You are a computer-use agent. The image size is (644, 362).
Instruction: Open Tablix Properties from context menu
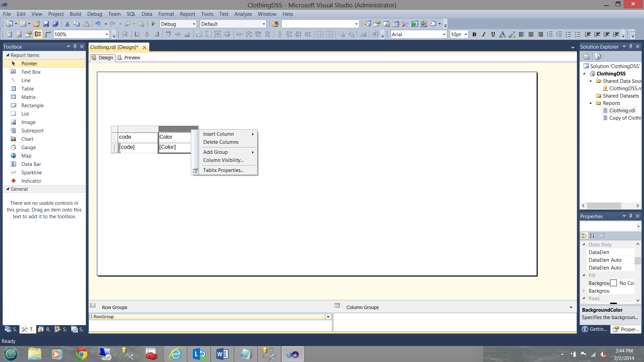pos(223,170)
